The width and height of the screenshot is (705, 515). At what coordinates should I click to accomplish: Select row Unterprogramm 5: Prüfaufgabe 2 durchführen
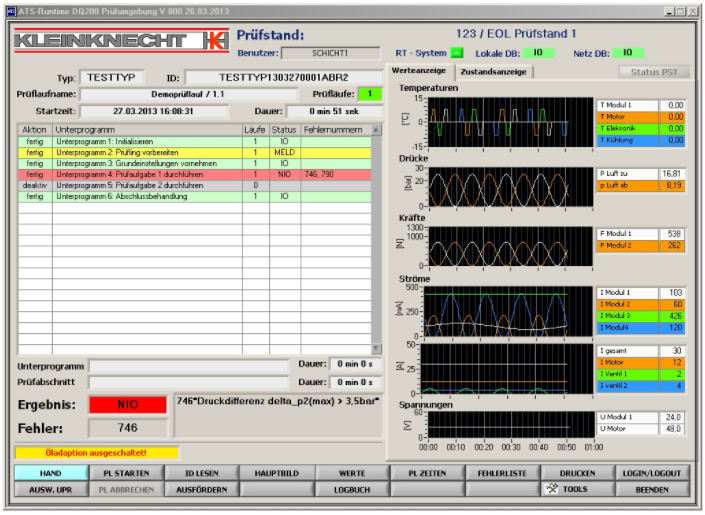(x=195, y=185)
